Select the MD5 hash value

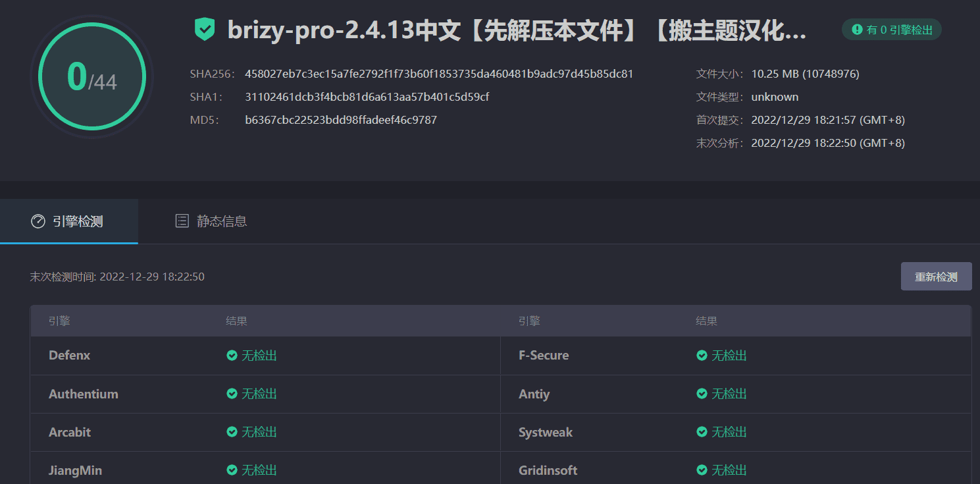(x=341, y=120)
